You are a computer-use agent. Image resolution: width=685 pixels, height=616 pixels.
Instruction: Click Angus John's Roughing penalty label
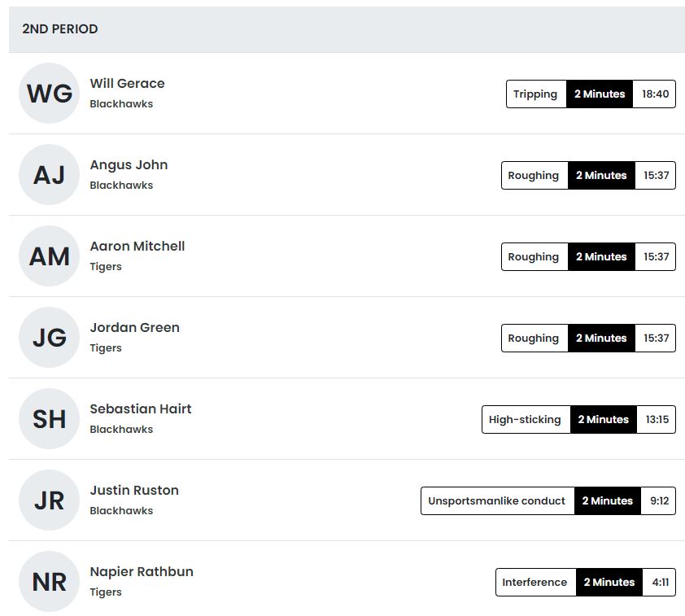tap(534, 175)
